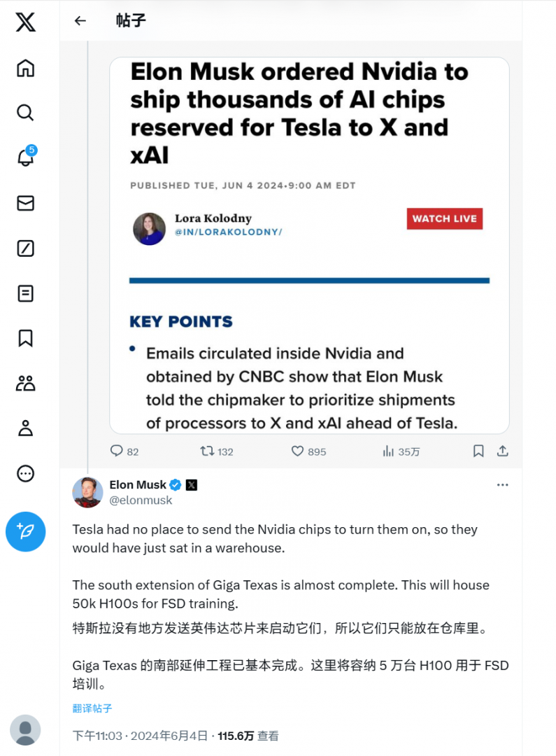Open Grok slash icon in sidebar

[26, 248]
